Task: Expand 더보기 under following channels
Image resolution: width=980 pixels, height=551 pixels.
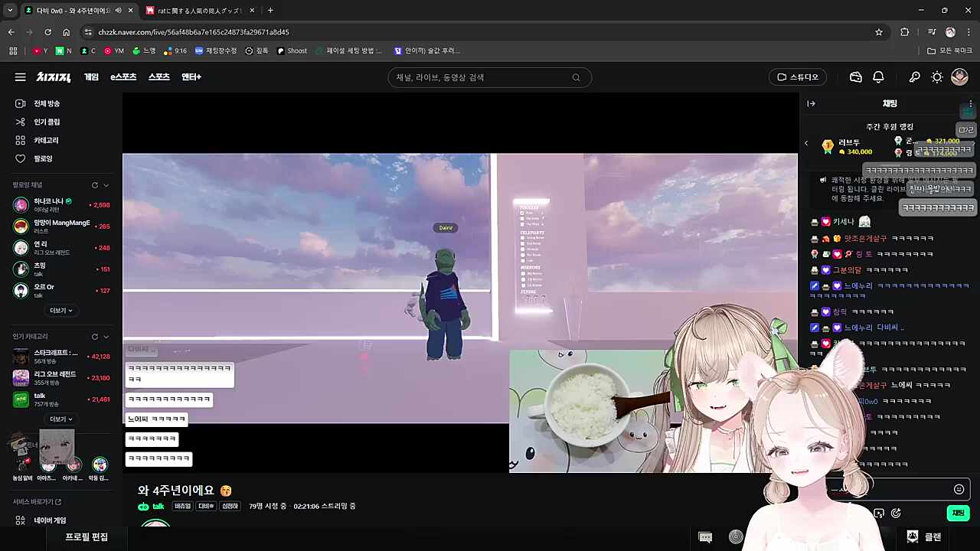Action: coord(61,311)
